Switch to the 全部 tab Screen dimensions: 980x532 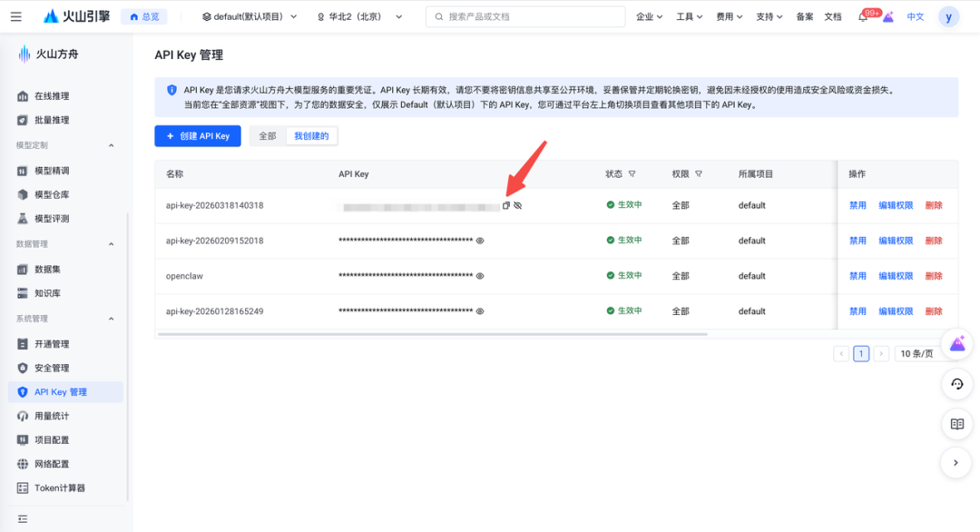(x=268, y=136)
